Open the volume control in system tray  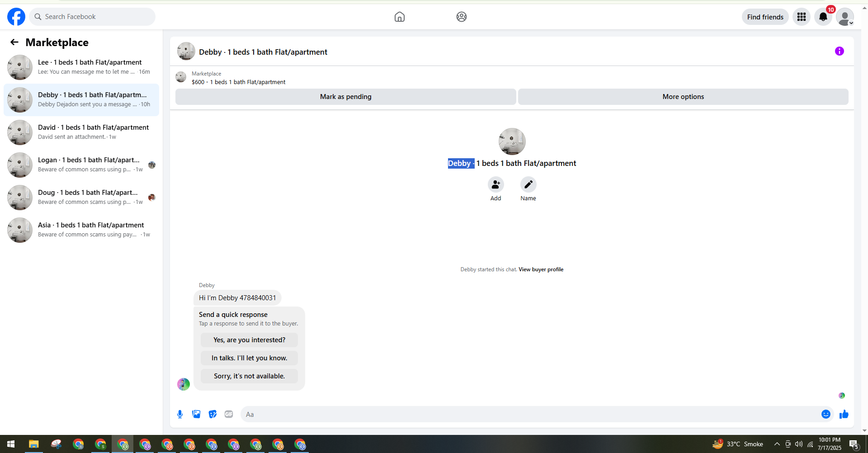(799, 444)
